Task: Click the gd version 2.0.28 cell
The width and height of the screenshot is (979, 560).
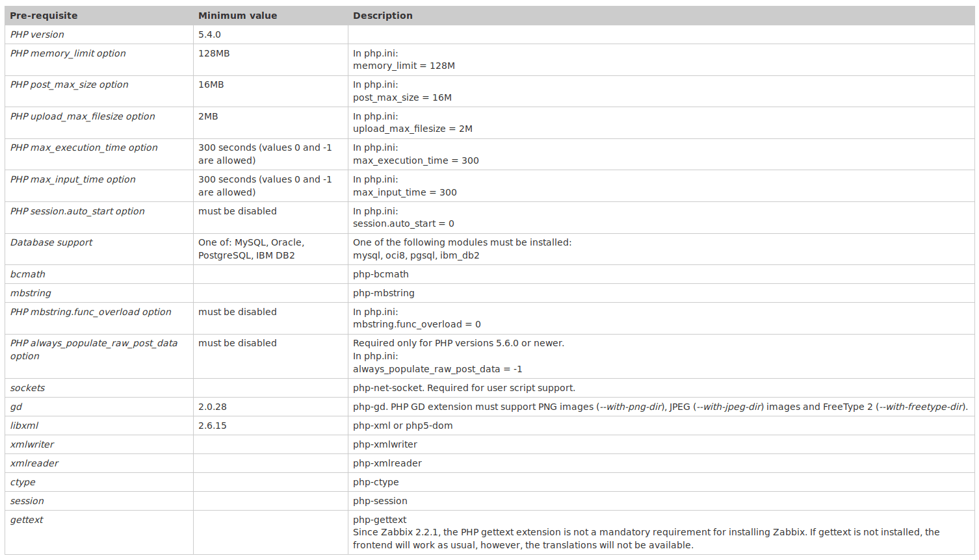Action: (213, 407)
